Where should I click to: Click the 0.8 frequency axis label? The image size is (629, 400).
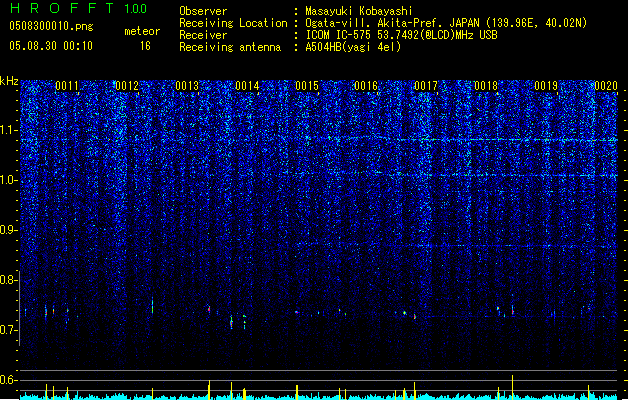[9, 280]
